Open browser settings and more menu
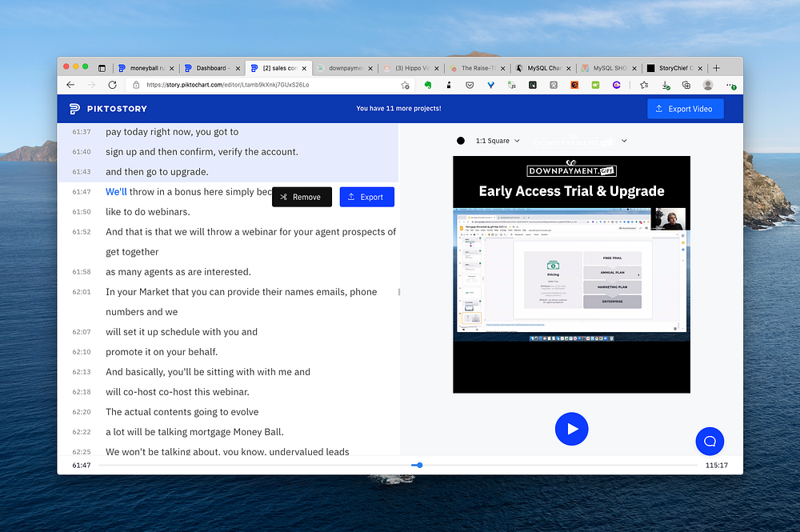The image size is (800, 532). point(730,86)
